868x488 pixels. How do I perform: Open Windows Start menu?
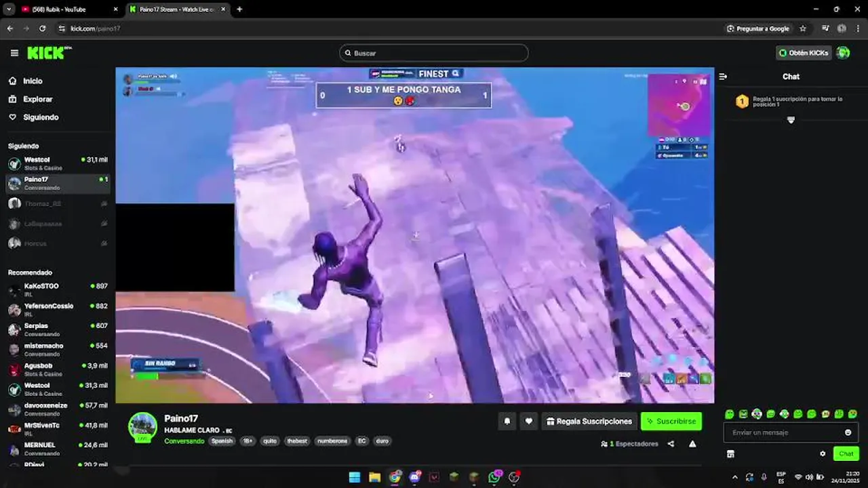pos(354,477)
